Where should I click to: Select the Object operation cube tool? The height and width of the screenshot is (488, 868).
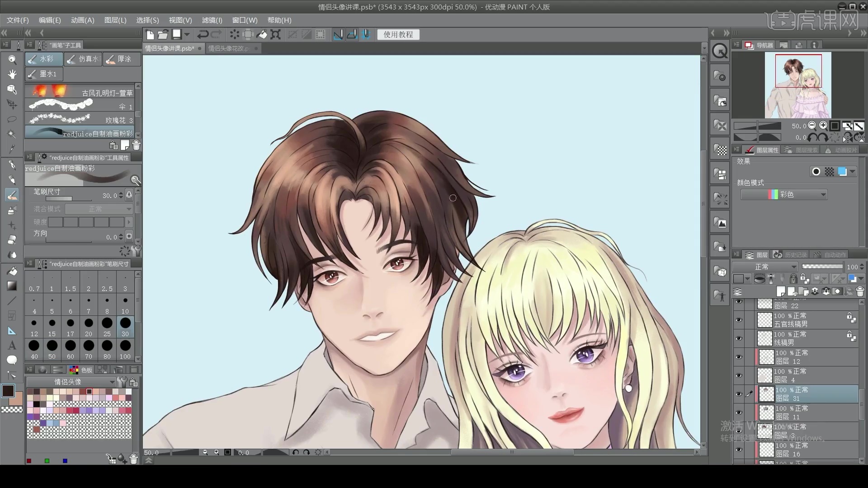pyautogui.click(x=12, y=89)
